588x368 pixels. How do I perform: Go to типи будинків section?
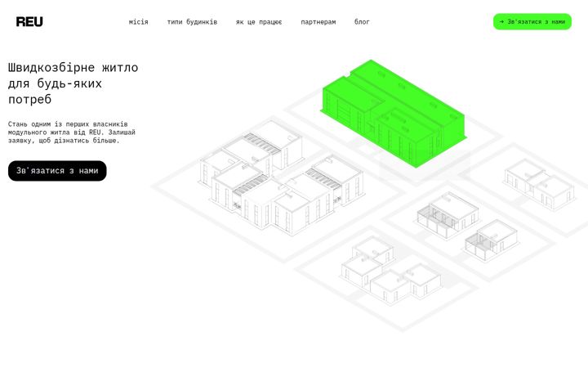click(x=192, y=22)
